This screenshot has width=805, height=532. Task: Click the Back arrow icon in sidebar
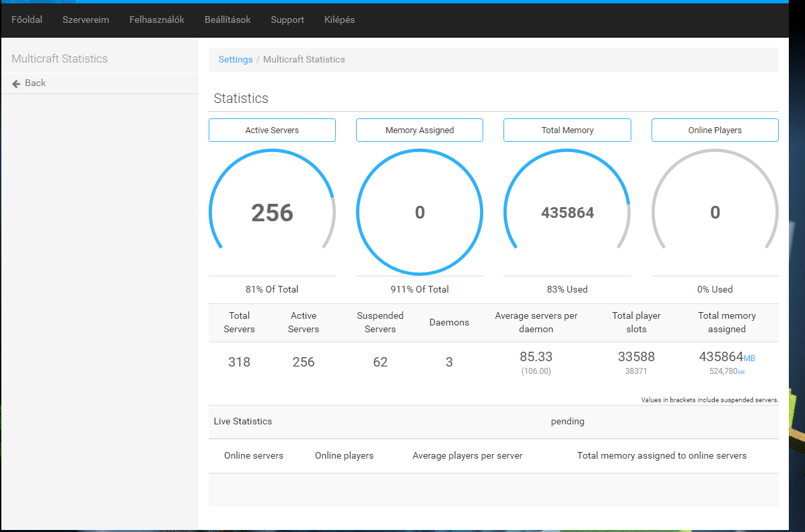[16, 83]
